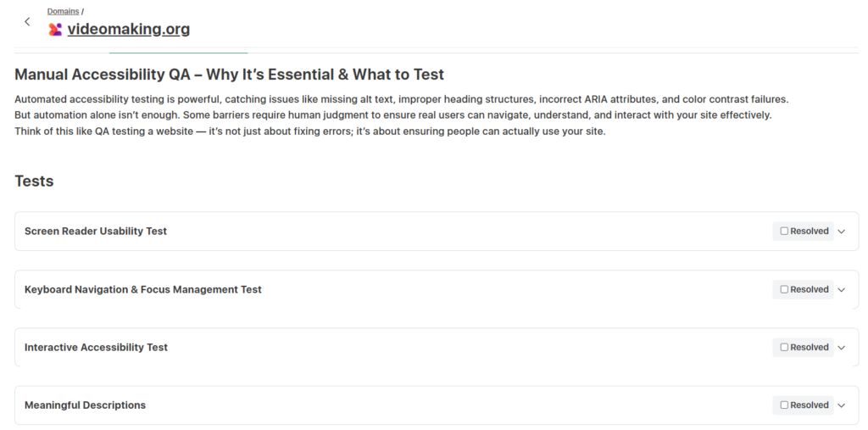Open the videomaking.org domain title link

(x=129, y=29)
